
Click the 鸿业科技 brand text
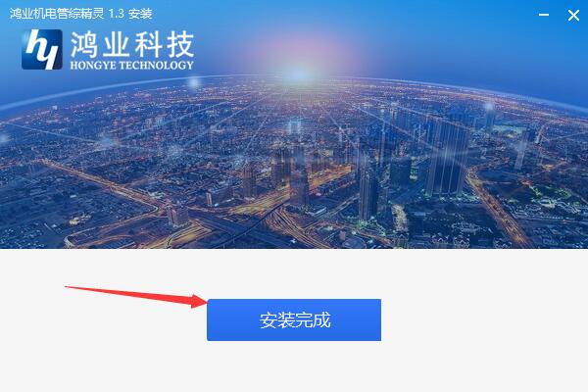click(x=132, y=45)
